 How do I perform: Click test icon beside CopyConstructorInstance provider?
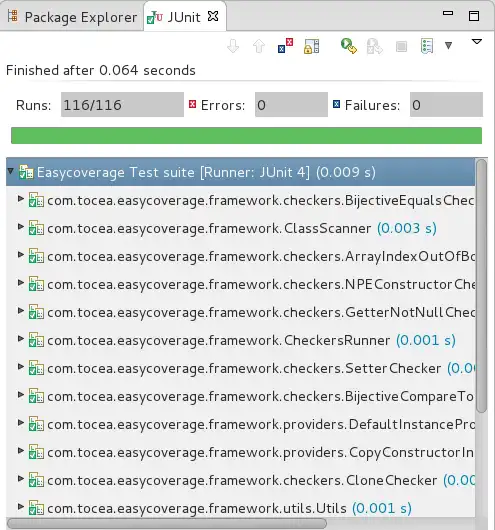pos(36,452)
